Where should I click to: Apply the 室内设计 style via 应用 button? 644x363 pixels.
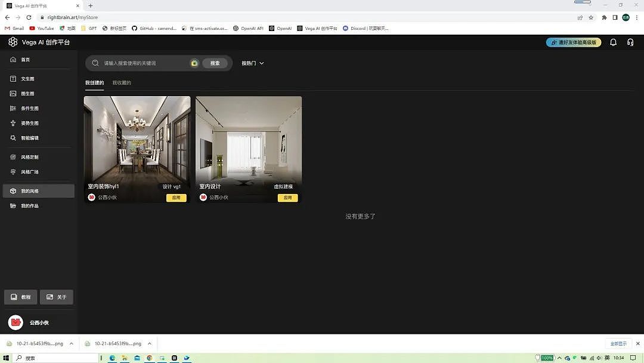coord(287,197)
